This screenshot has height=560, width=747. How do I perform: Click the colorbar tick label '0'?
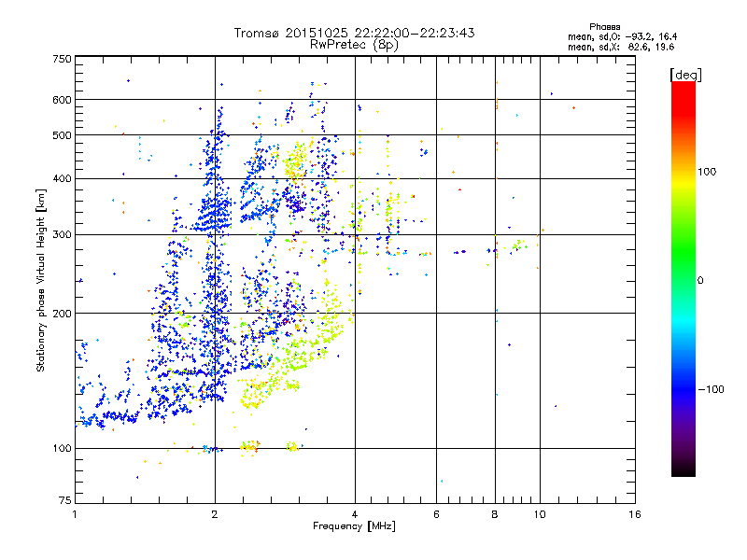(700, 281)
